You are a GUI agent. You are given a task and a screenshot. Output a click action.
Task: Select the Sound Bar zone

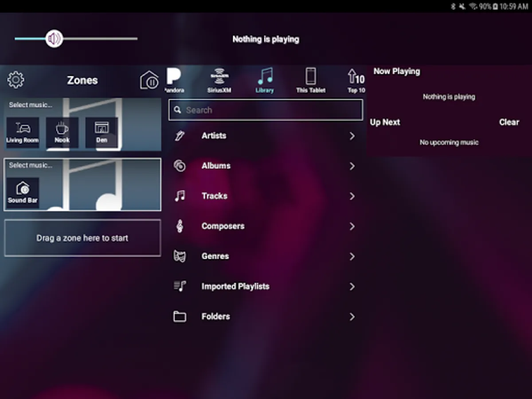(23, 193)
